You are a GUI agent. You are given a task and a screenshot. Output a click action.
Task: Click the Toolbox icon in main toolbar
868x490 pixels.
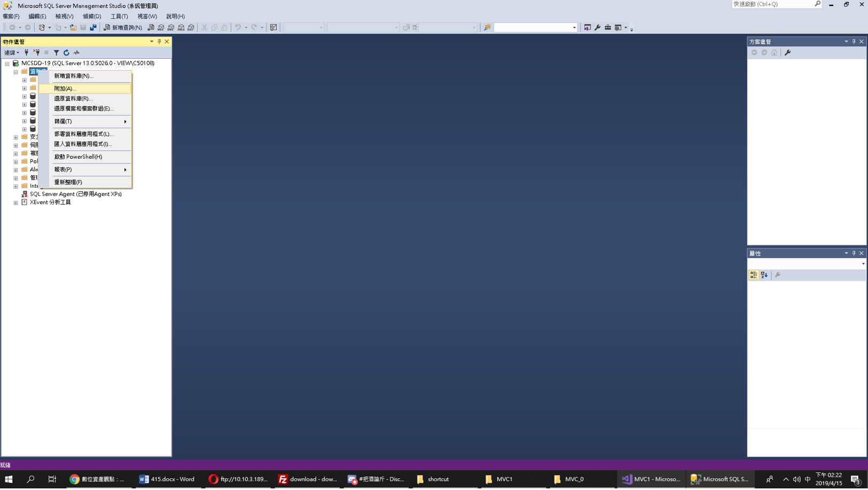[607, 27]
